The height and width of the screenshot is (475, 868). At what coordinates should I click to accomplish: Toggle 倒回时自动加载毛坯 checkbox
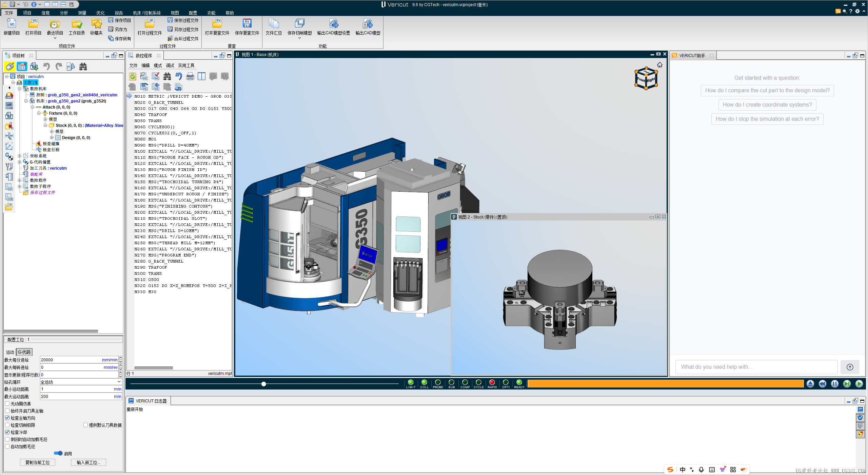(x=7, y=439)
